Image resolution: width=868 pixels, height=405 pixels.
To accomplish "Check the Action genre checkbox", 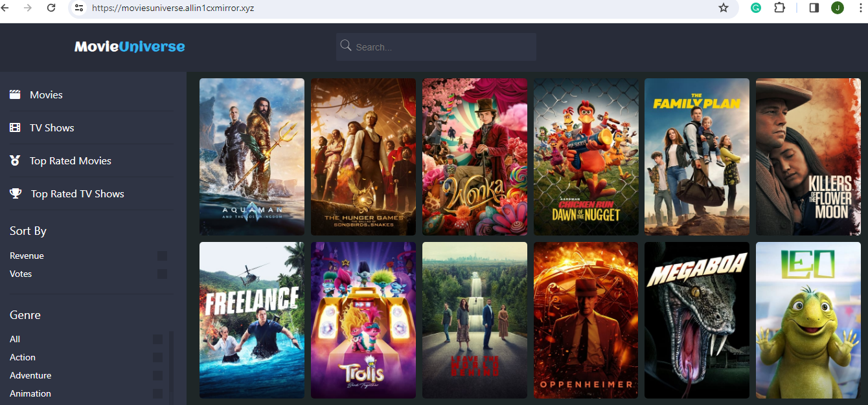I will point(157,358).
